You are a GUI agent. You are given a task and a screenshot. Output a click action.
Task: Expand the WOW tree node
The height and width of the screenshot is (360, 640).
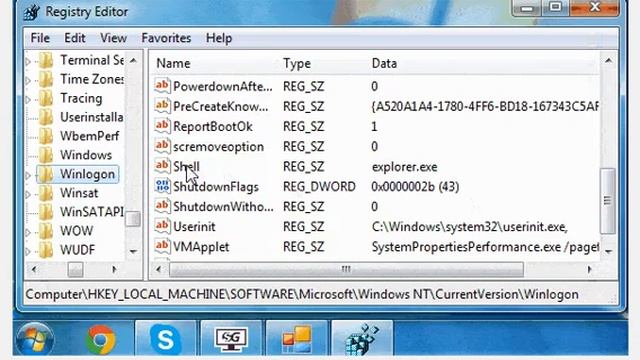coord(28,232)
